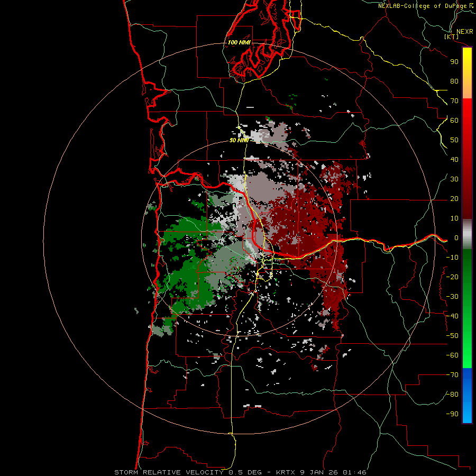This screenshot has width=476, height=476.
Task: Click the 0 scale label
Action: click(456, 238)
